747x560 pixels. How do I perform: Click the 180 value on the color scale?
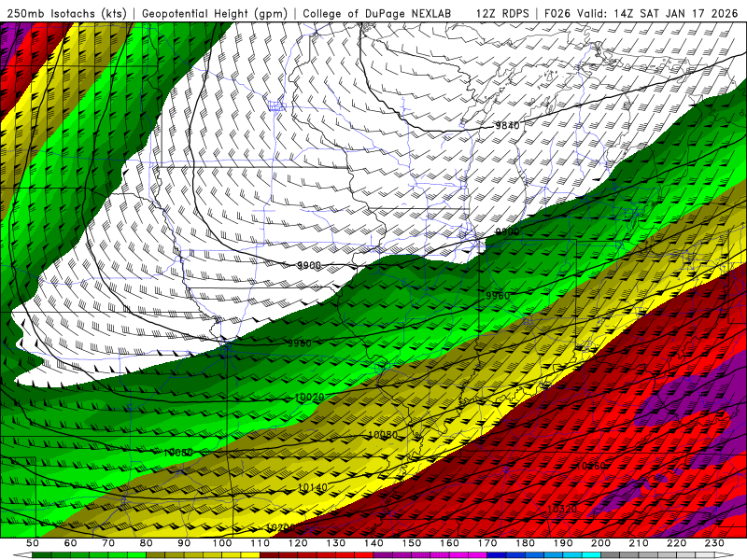[526, 543]
